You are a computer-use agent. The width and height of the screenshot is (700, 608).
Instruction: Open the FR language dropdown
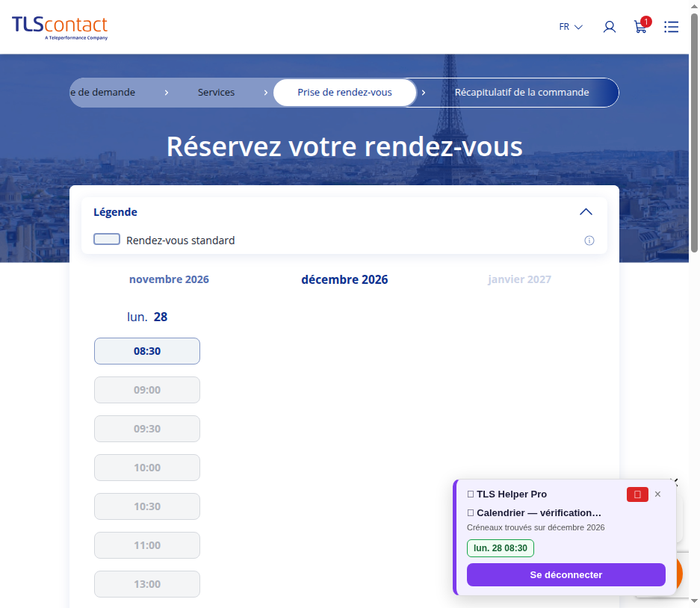pos(571,27)
